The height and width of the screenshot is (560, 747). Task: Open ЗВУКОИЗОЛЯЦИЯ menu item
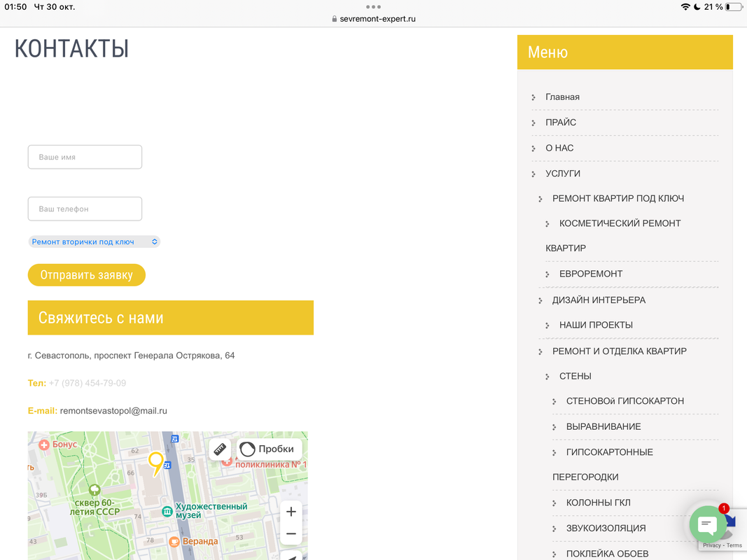(606, 528)
